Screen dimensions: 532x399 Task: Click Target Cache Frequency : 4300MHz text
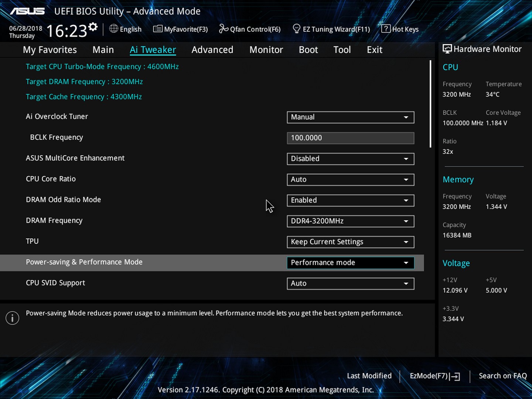point(84,97)
